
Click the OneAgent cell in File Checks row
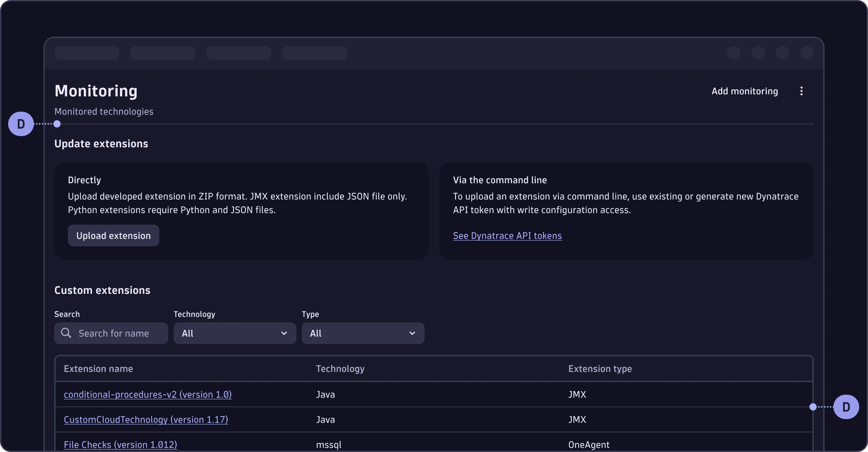589,445
